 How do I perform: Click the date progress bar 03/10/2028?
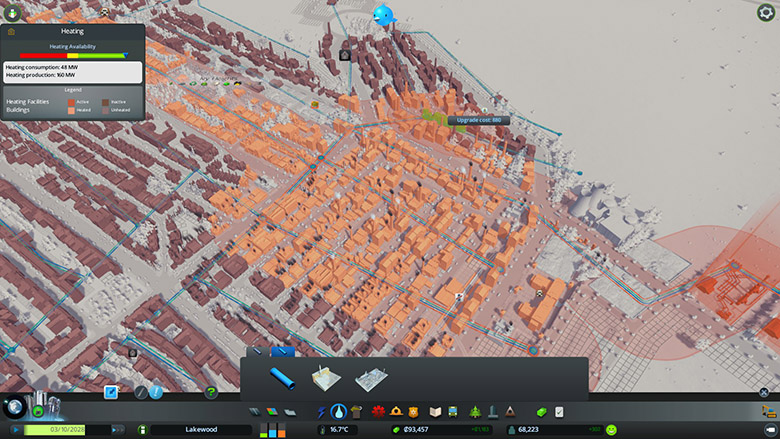(67, 430)
